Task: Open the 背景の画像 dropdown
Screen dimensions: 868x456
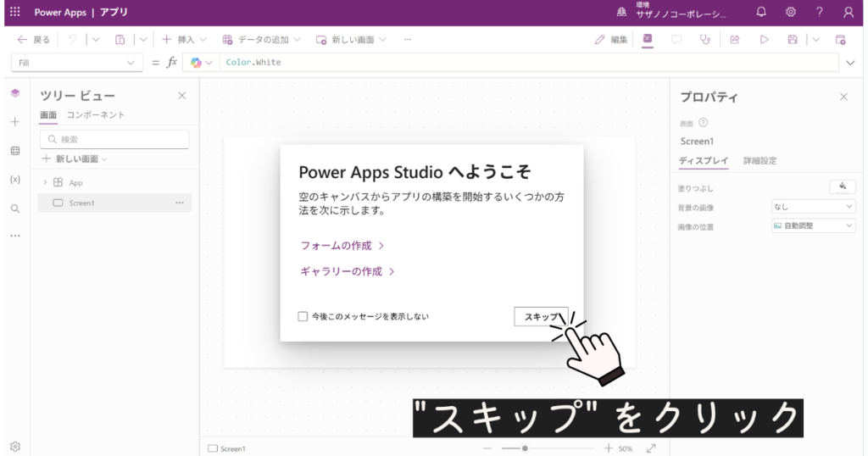Action: tap(813, 206)
